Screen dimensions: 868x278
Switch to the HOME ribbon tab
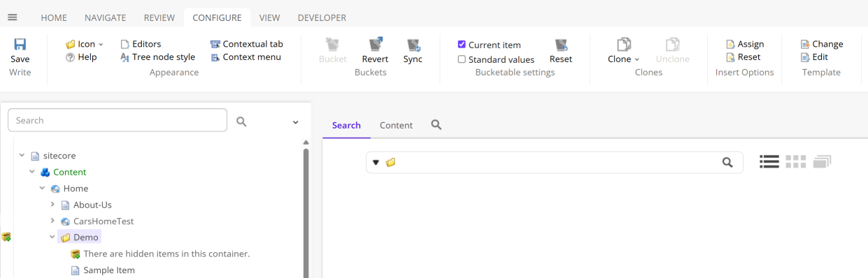point(54,17)
